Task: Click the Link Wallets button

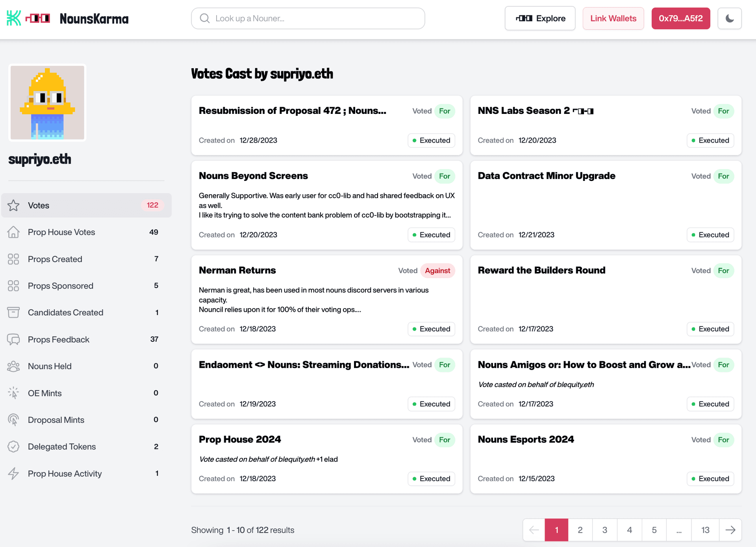Action: 613,19
